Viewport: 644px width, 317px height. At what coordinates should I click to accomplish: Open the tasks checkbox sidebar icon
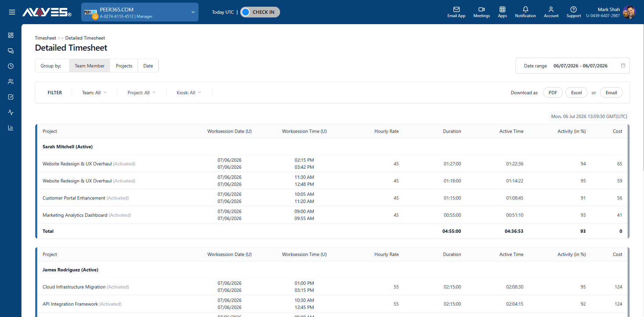tap(11, 97)
